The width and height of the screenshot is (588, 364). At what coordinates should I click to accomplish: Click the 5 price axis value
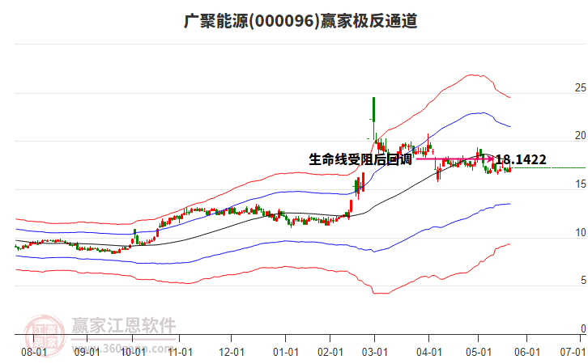click(x=583, y=281)
